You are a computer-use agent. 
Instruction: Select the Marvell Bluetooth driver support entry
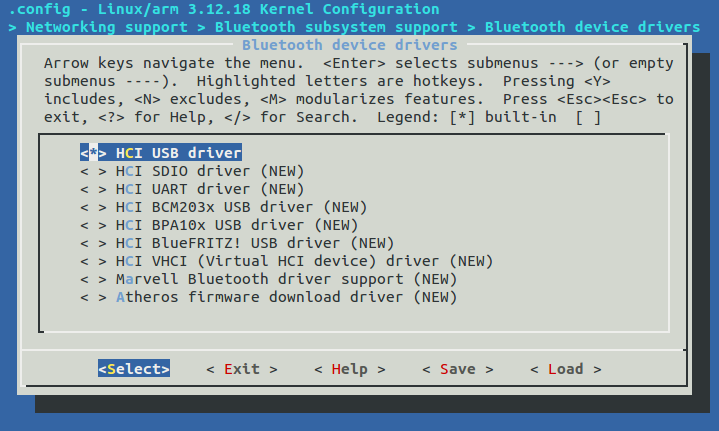(x=287, y=279)
